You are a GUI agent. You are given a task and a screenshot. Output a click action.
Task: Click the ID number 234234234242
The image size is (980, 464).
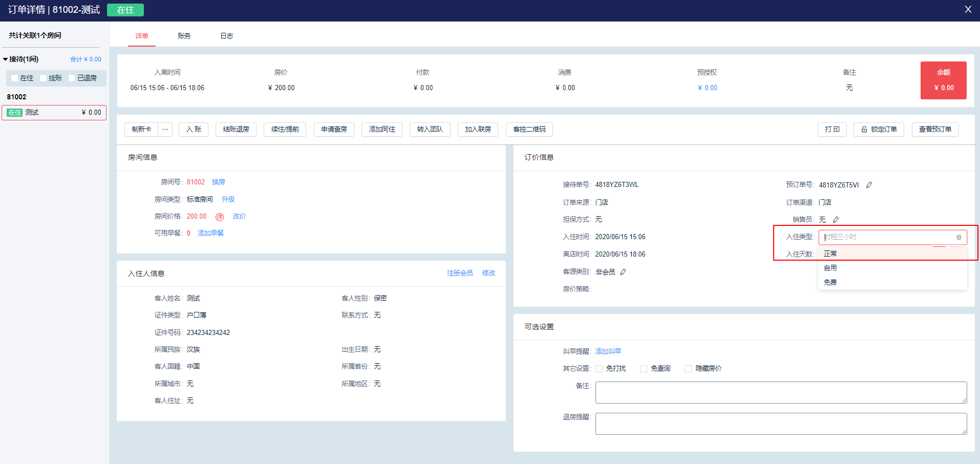coord(208,333)
